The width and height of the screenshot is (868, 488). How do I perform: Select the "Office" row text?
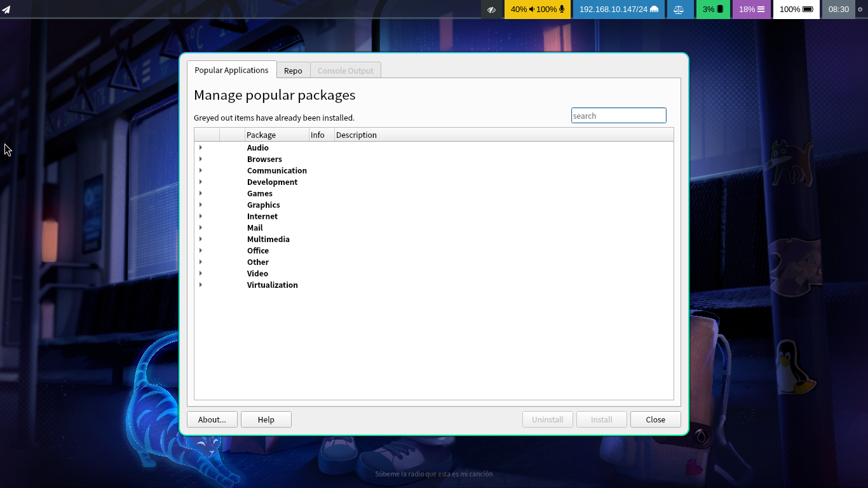coord(258,250)
